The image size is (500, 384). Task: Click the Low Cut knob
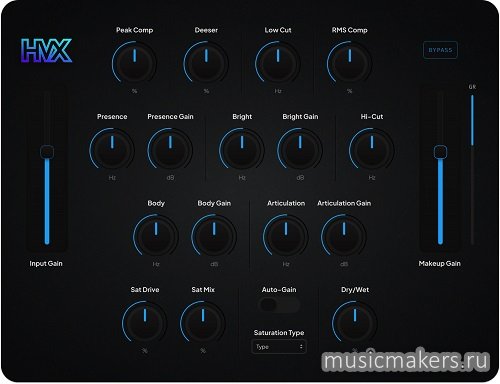[x=278, y=63]
